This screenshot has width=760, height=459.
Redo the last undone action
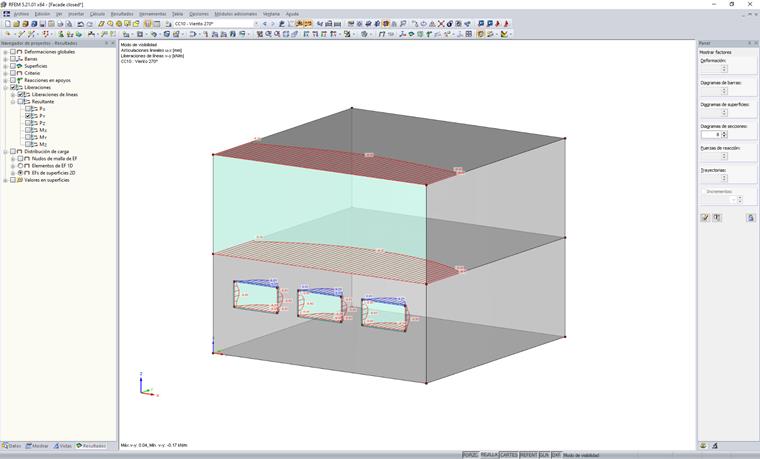pyautogui.click(x=89, y=24)
